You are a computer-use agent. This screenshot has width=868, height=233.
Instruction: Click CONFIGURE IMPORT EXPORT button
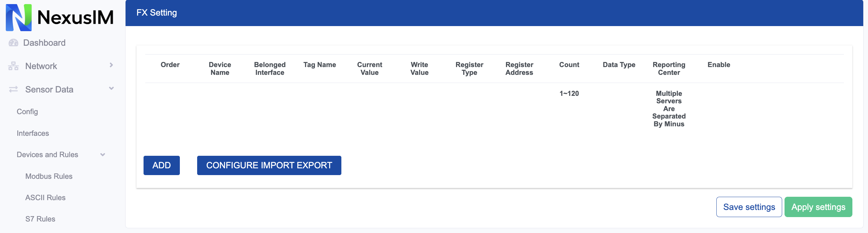point(269,165)
